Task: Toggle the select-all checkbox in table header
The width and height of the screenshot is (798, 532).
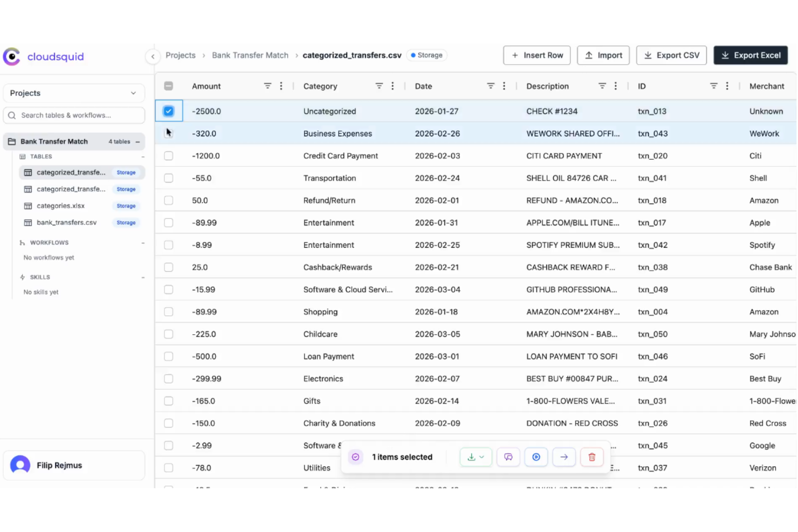Action: tap(169, 86)
